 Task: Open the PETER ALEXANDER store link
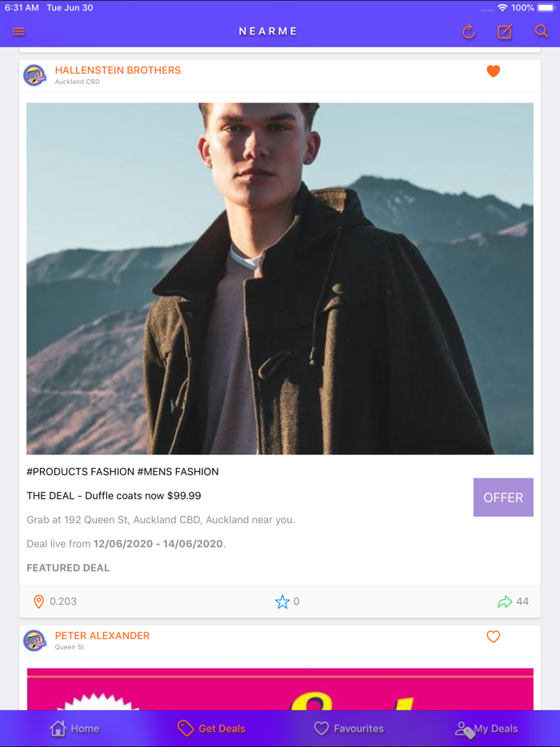point(102,636)
